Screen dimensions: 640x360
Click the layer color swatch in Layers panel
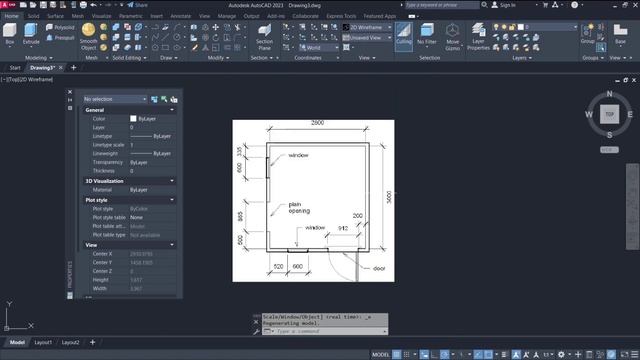[521, 27]
